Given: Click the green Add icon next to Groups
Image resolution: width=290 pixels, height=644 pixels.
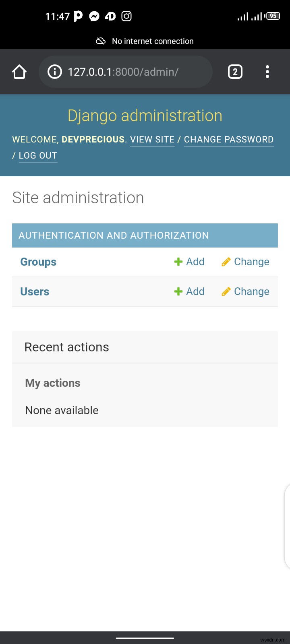Looking at the screenshot, I should point(178,262).
